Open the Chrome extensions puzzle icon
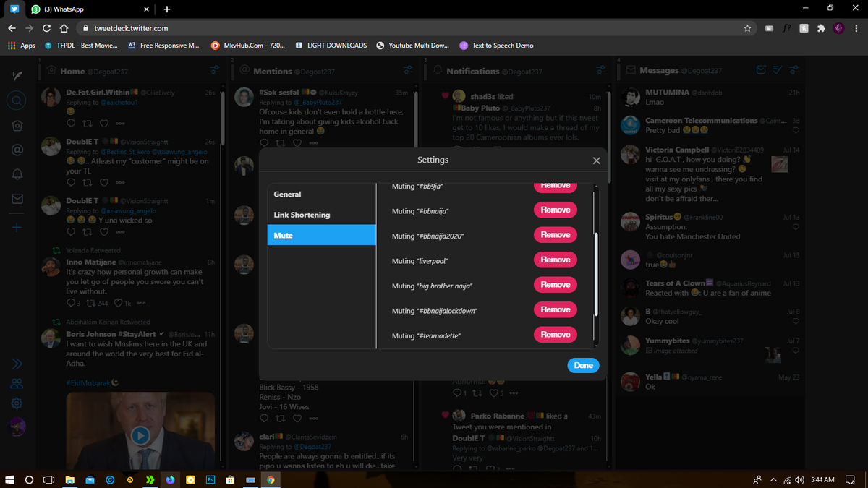The image size is (868, 488). (x=821, y=28)
